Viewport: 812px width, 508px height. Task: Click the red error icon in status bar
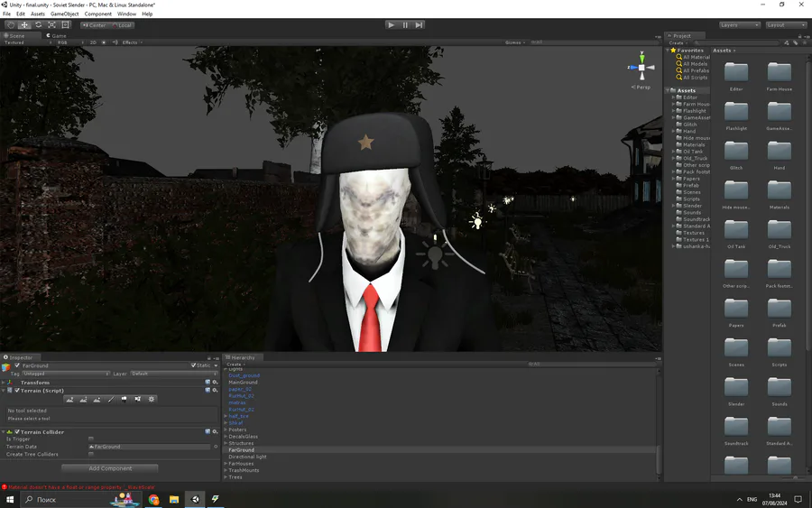[x=5, y=486]
